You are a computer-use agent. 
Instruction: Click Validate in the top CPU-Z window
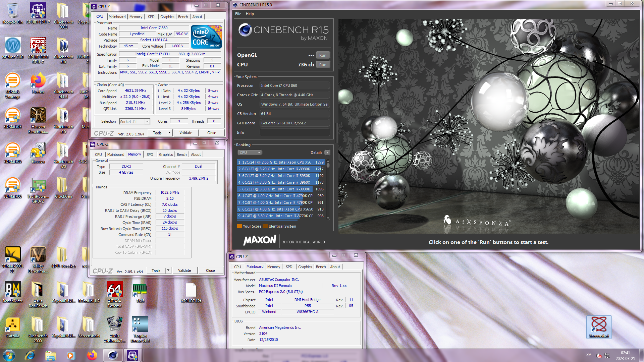pyautogui.click(x=186, y=133)
